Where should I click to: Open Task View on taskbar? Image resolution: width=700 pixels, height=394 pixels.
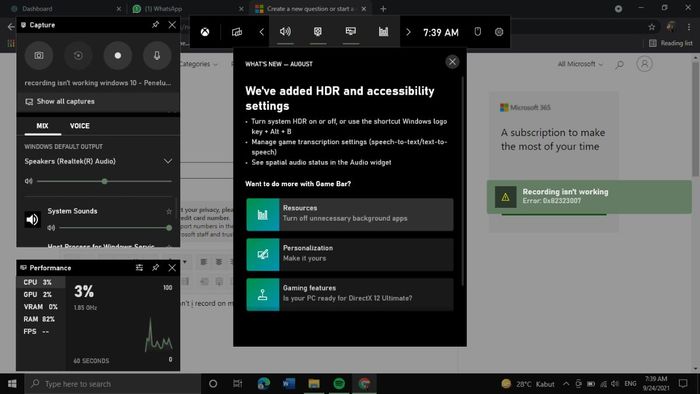(238, 384)
